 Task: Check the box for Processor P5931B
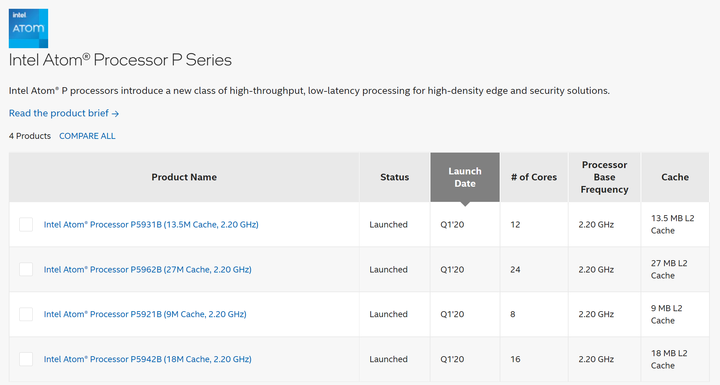pyautogui.click(x=26, y=225)
